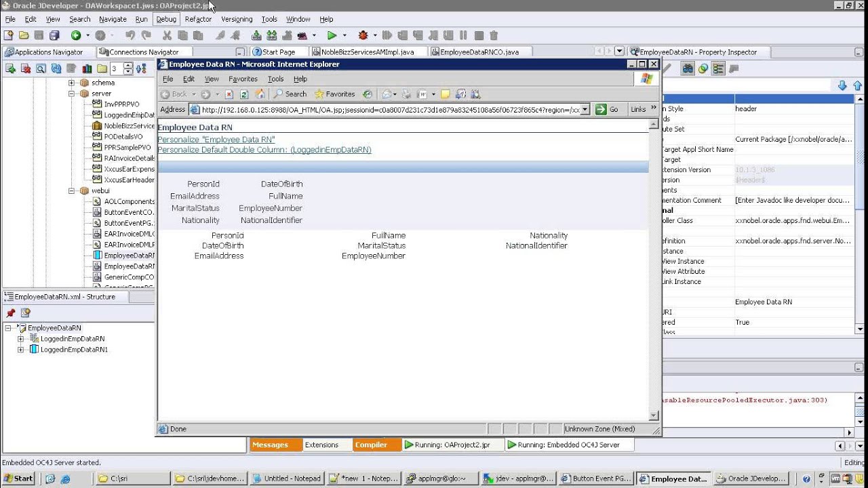Open the editor tab list dropdown arrow
Viewport: 868px width, 488px height.
tap(619, 52)
